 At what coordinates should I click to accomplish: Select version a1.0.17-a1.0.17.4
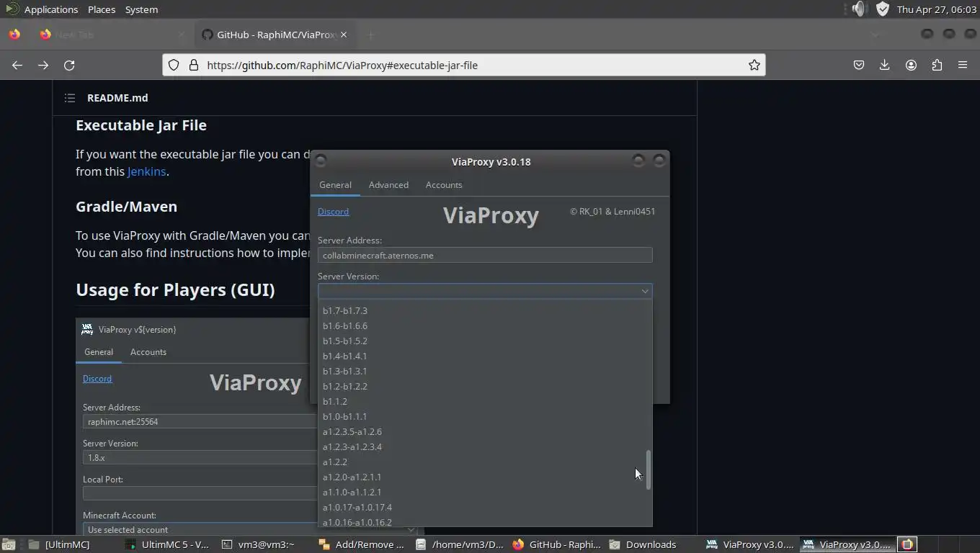pyautogui.click(x=485, y=508)
